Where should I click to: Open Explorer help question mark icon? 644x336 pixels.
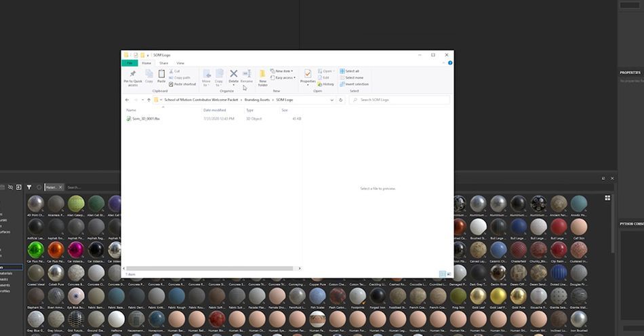(449, 63)
